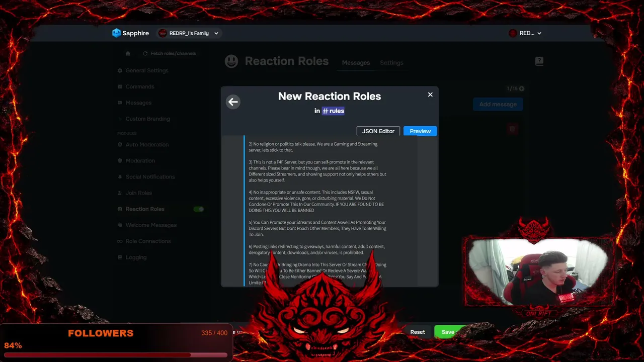Click the Auto Moderation shield icon
644x362 pixels.
(x=120, y=144)
